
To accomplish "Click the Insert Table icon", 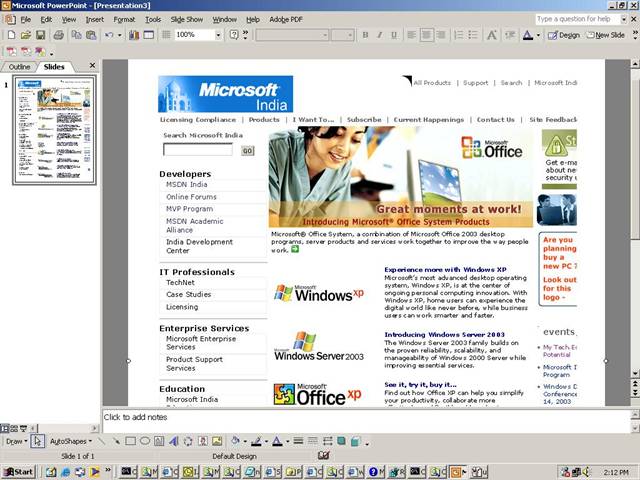I will pyautogui.click(x=149, y=35).
